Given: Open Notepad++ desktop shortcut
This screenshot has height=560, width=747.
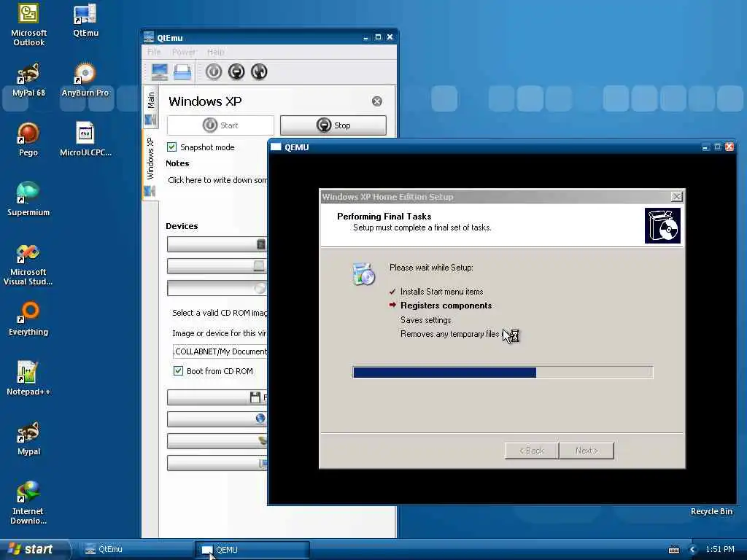Looking at the screenshot, I should (x=28, y=378).
